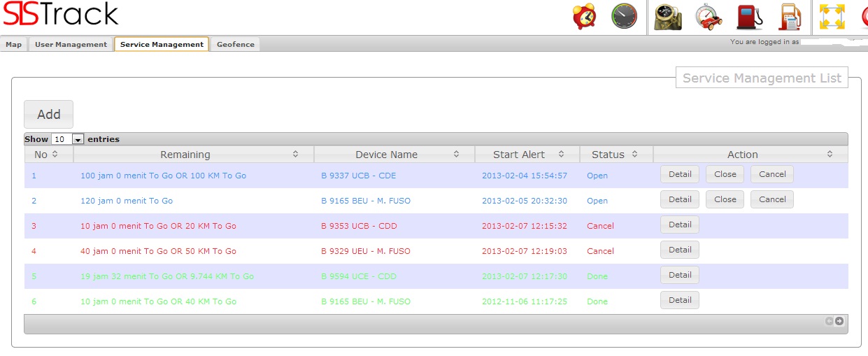Click the compass and map icon

(x=667, y=17)
